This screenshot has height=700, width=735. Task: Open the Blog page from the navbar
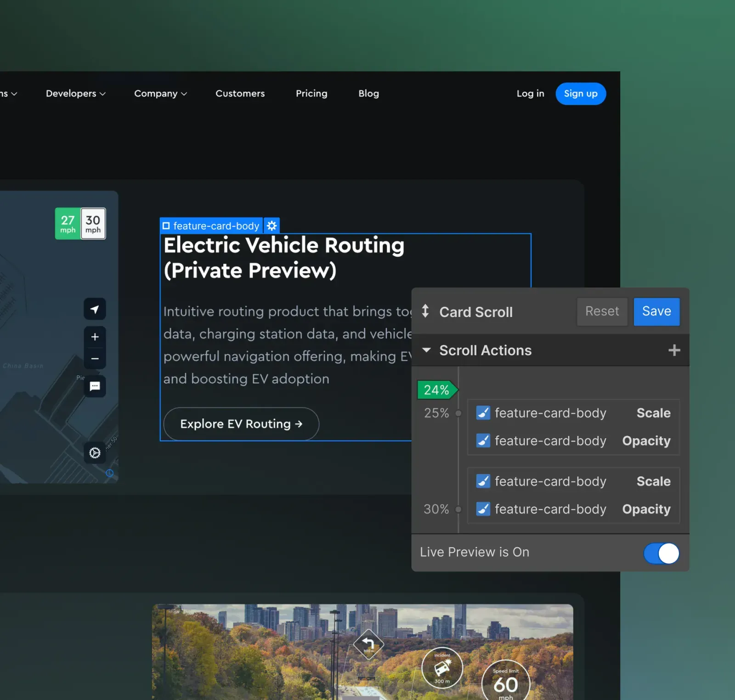click(x=368, y=94)
